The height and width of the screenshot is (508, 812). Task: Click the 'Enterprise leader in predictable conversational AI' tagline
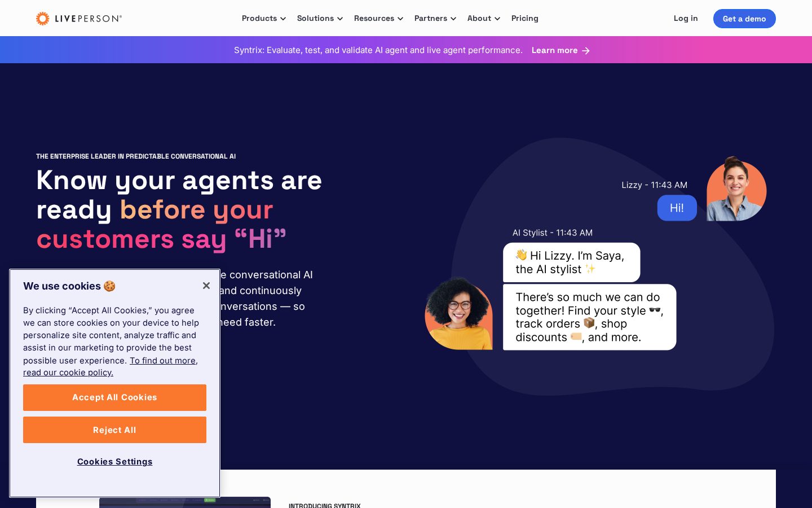pyautogui.click(x=136, y=156)
